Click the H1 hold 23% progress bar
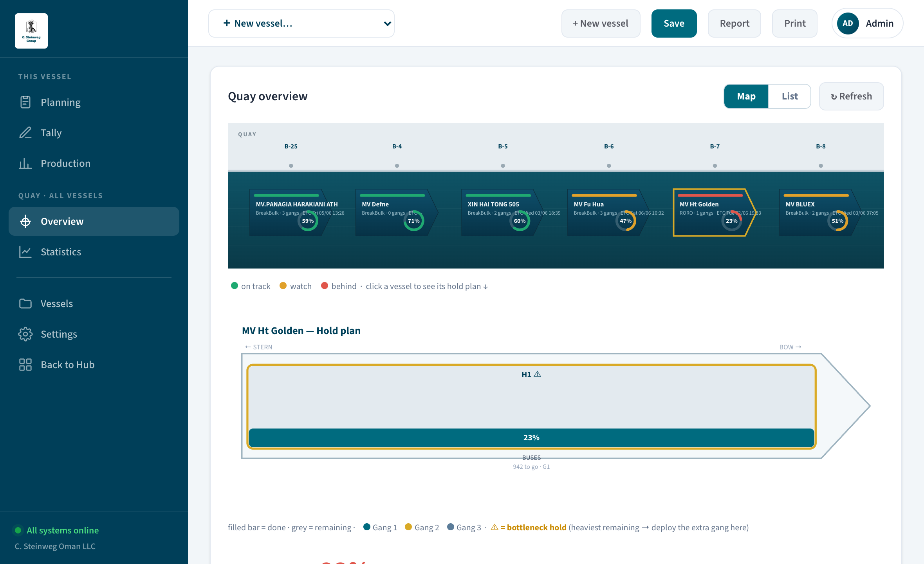This screenshot has height=564, width=924. click(531, 437)
